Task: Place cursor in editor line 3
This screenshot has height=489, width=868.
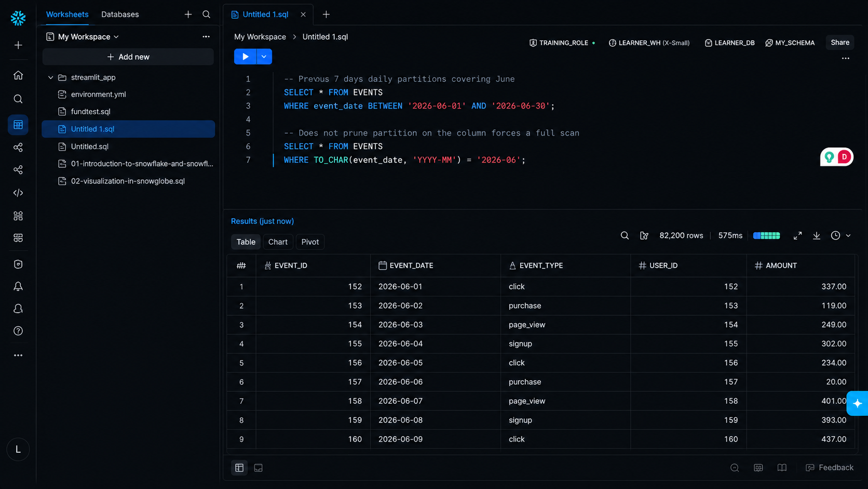Action: point(419,106)
